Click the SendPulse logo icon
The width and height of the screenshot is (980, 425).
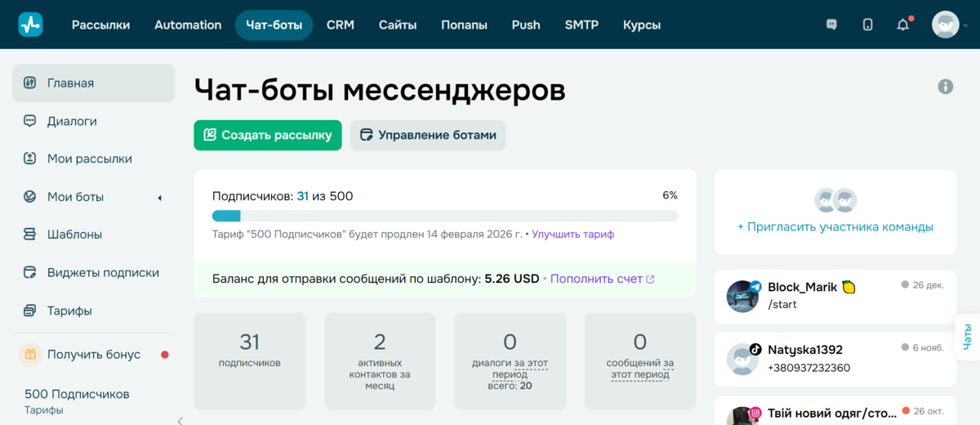pos(30,25)
